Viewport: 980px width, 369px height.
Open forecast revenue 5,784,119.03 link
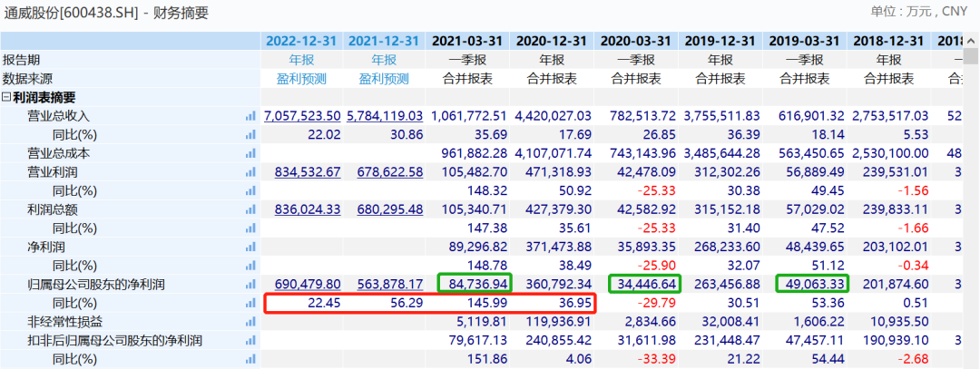tap(385, 116)
